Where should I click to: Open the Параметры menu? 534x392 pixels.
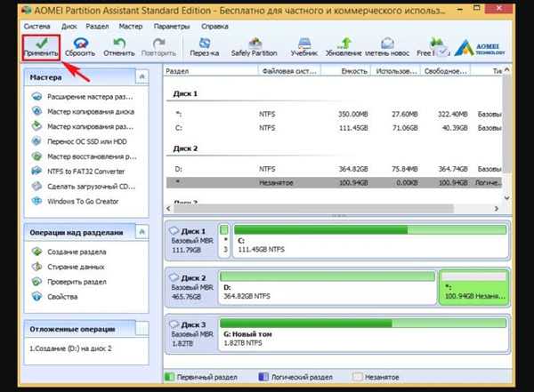pos(172,27)
